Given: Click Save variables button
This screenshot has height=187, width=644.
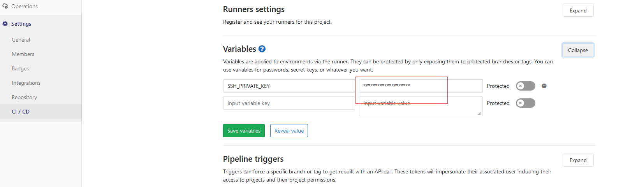Looking at the screenshot, I should pyautogui.click(x=244, y=131).
